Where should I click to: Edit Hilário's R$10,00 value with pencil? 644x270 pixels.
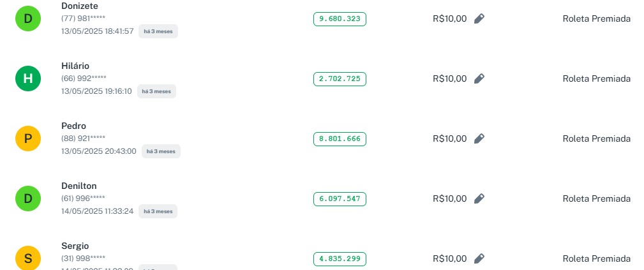[479, 79]
